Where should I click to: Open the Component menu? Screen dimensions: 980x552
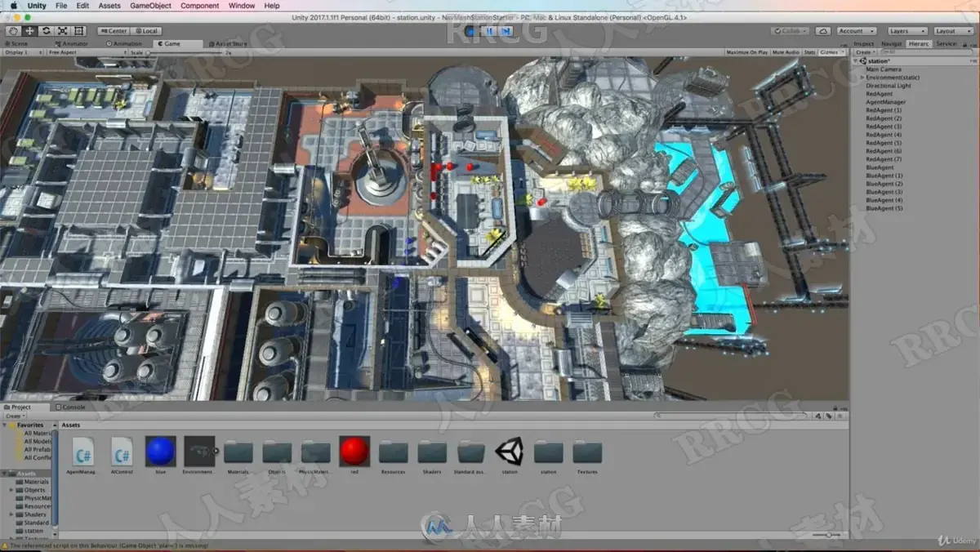pos(199,6)
